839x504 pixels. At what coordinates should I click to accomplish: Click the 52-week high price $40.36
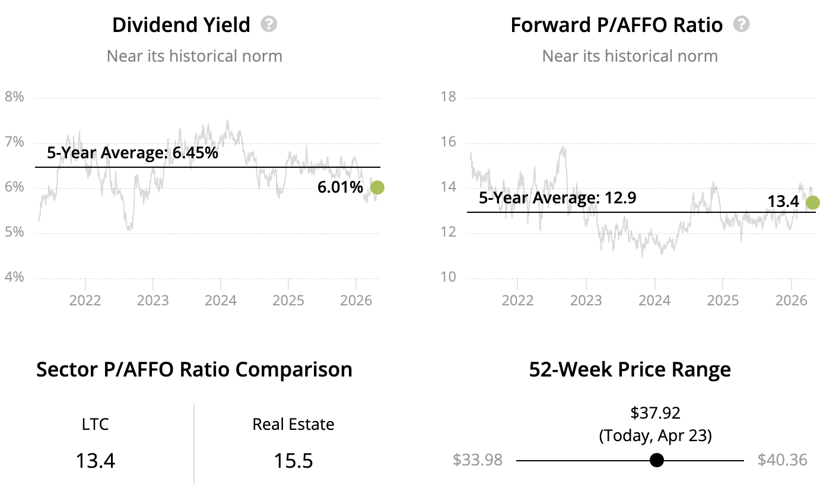click(782, 460)
